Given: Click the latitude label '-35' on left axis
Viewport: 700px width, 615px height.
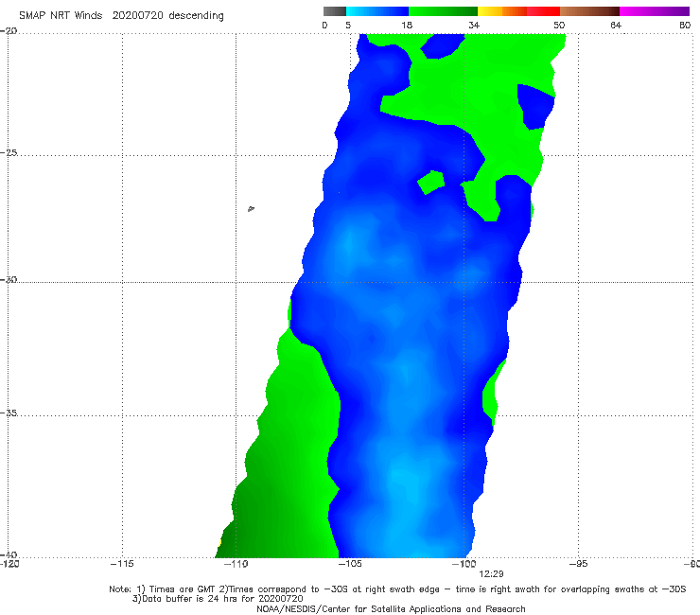Looking at the screenshot, I should [x=9, y=413].
